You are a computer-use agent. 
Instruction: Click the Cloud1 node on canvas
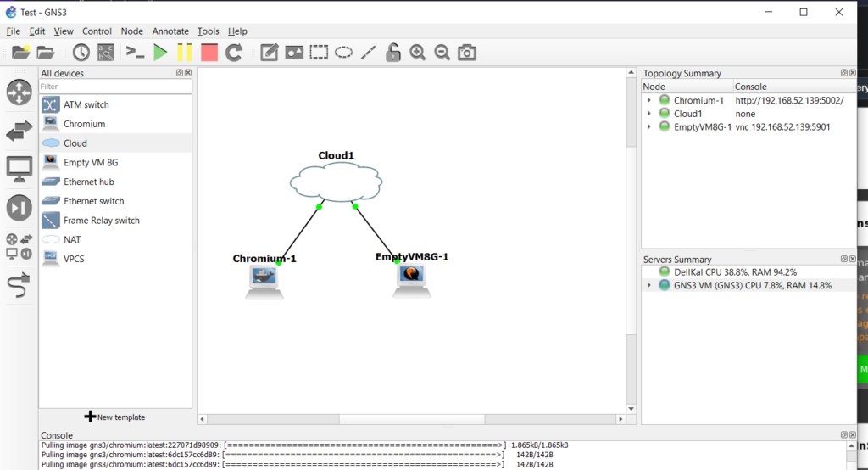pos(336,183)
